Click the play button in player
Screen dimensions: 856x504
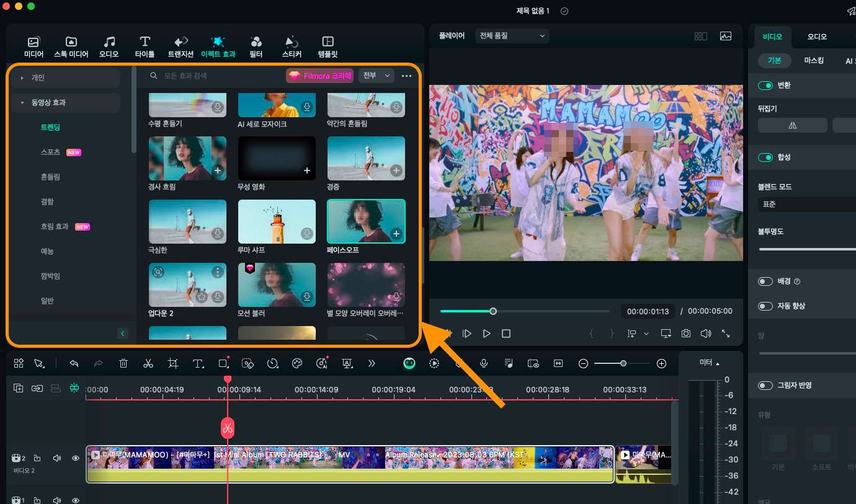click(x=487, y=334)
